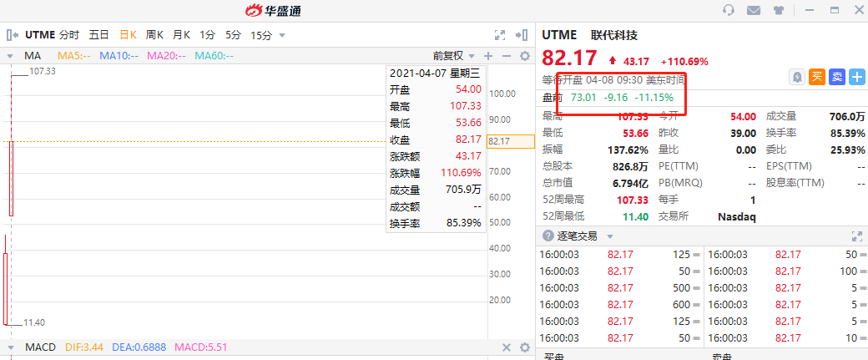Click the DIF:3.44 value

84,347
